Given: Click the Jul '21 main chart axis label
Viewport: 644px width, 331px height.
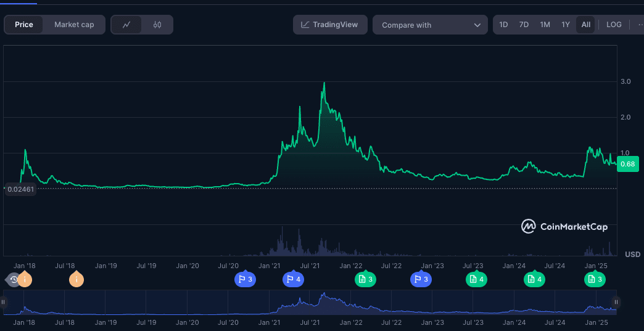Looking at the screenshot, I should [310, 266].
